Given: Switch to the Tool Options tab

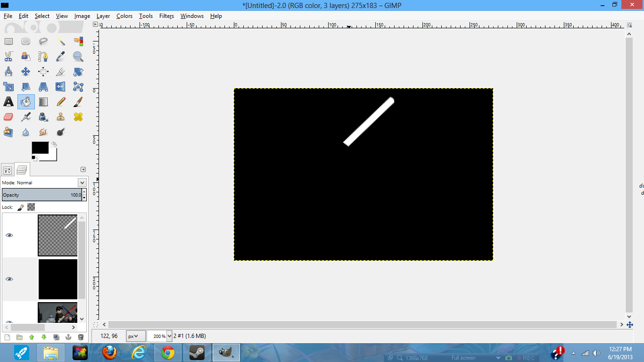Looking at the screenshot, I should [x=7, y=169].
